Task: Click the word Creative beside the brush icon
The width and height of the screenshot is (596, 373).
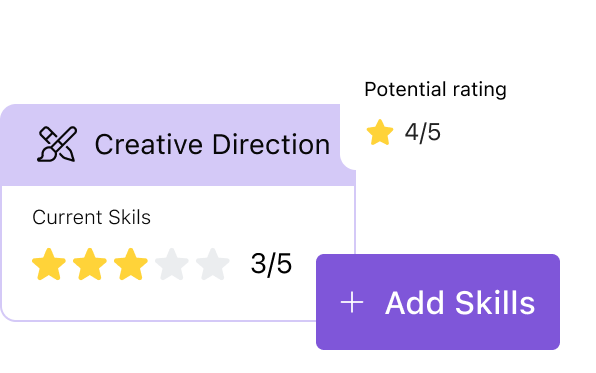Action: coord(149,145)
